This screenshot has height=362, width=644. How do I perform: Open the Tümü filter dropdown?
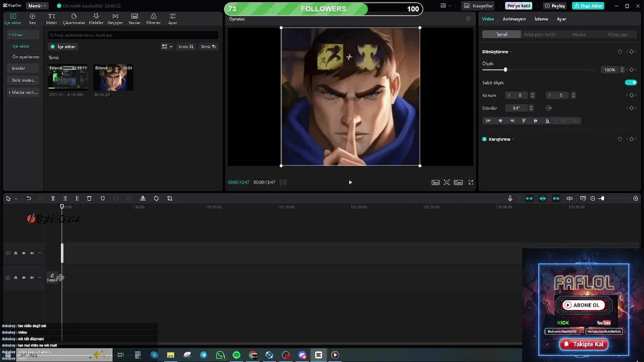[x=208, y=47]
